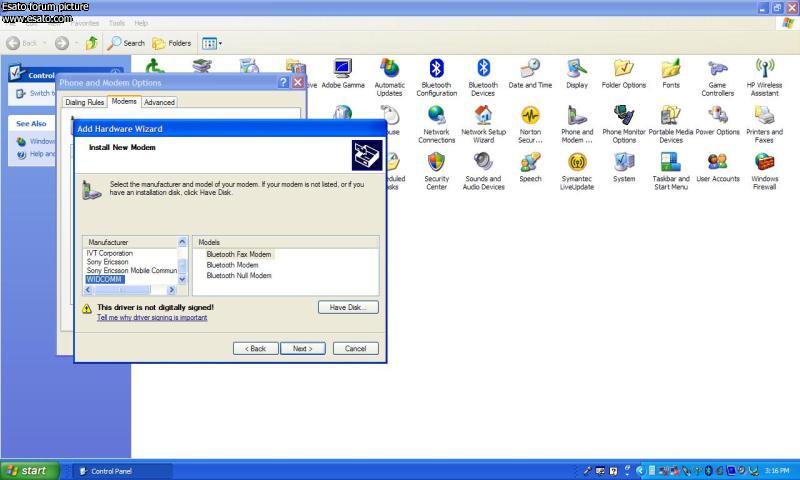
Task: Open the Bluetooth Configuration icon
Action: 436,70
